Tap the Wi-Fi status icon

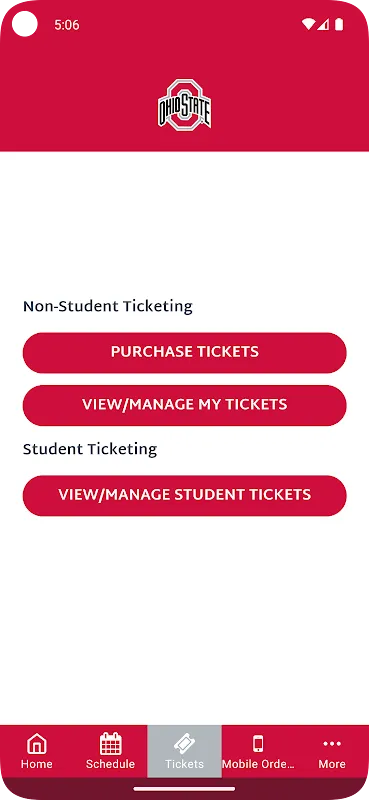[308, 24]
